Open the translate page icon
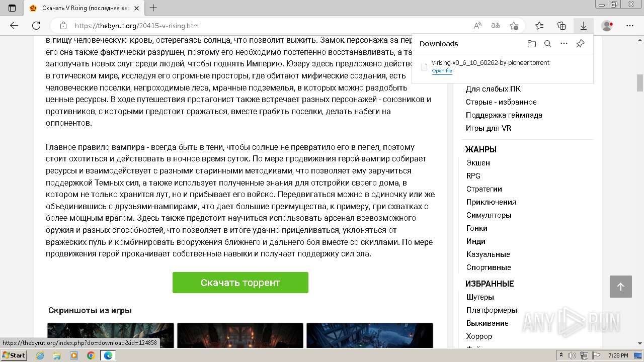 click(496, 26)
